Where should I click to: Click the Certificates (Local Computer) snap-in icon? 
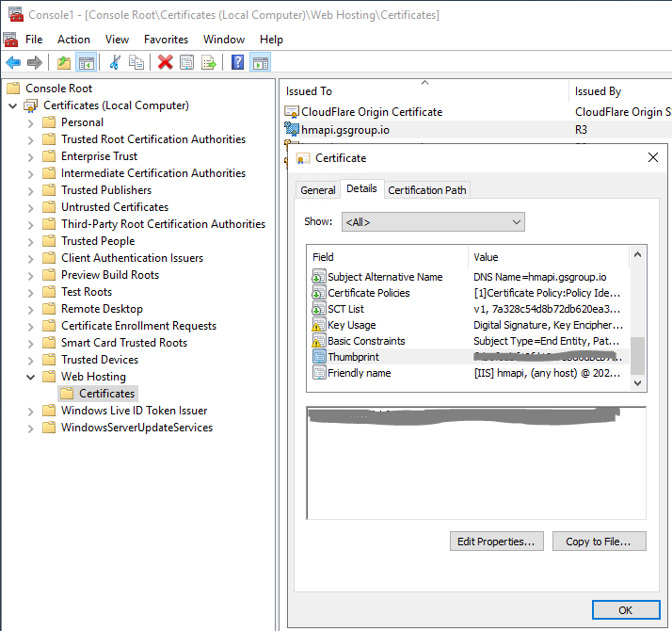[30, 105]
